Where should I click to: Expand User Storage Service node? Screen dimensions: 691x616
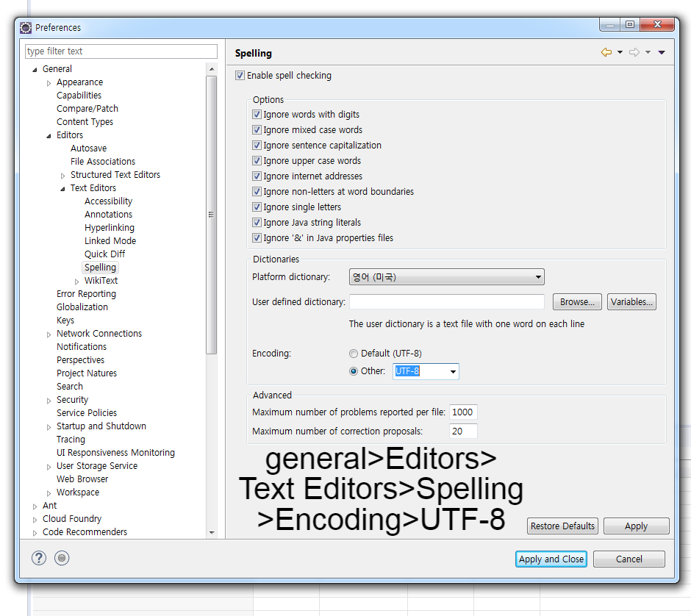pos(49,467)
